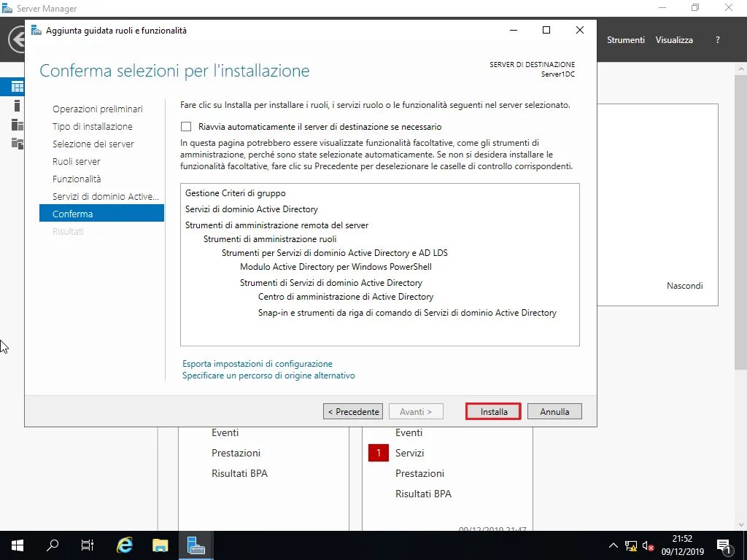Go to Servizi di dominio Active Directory step
The image size is (747, 560).
[x=106, y=196]
